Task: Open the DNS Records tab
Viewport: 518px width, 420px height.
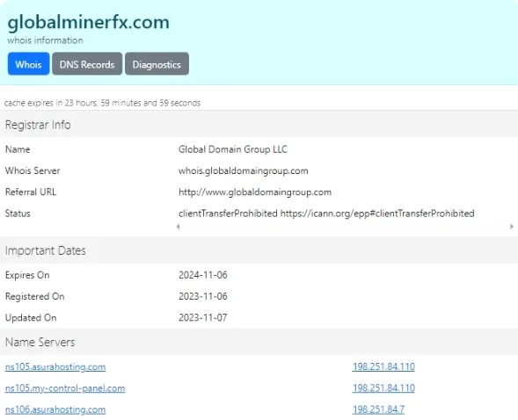Action: [87, 63]
